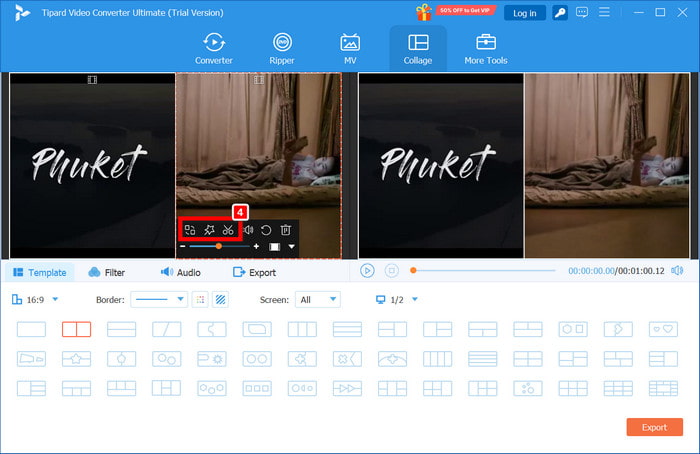Click the film strip icon above the Phuket clip
This screenshot has width=700, height=454.
(92, 80)
